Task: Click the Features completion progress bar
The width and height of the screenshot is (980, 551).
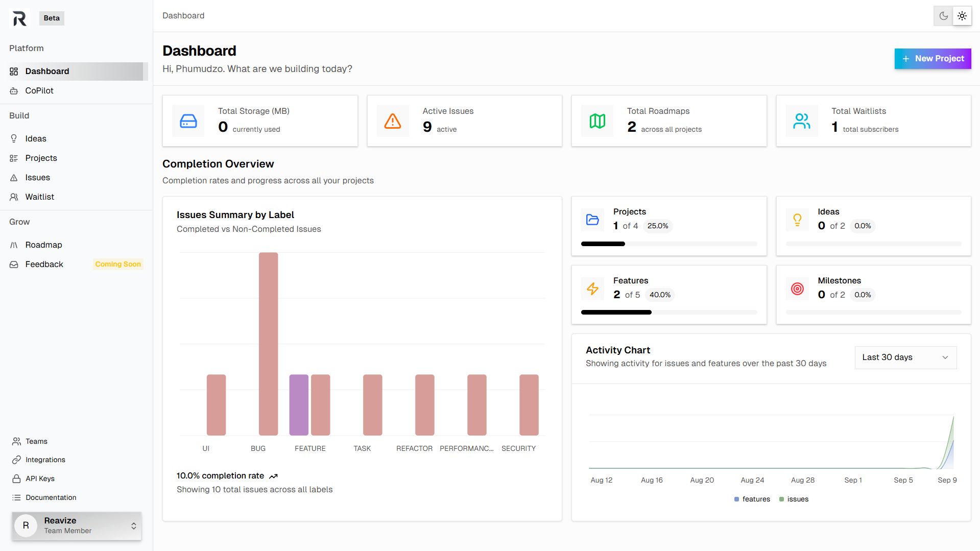Action: click(x=669, y=312)
